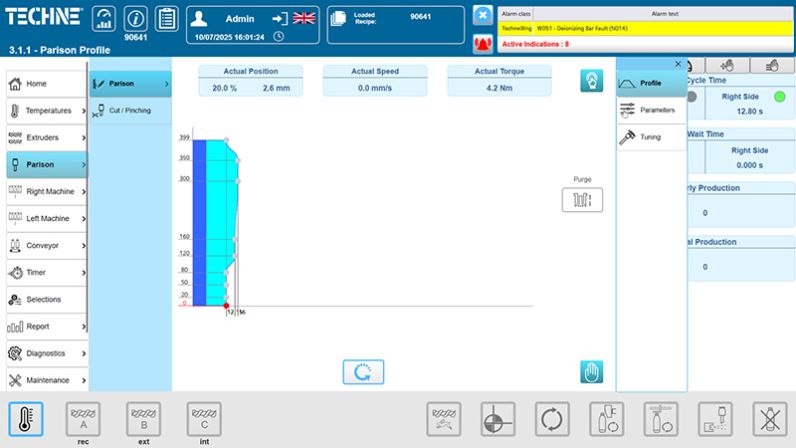The width and height of the screenshot is (796, 448).
Task: Click the crosshair target button in the bottom toolbar
Action: pos(498,419)
